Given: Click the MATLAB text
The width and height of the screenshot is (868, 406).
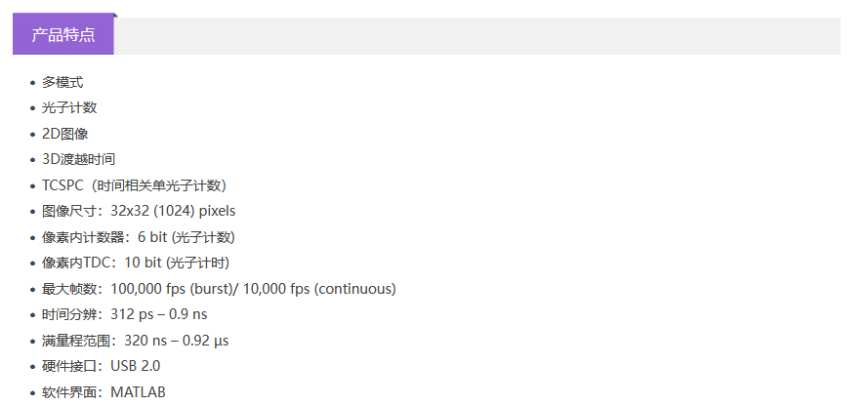Looking at the screenshot, I should (139, 392).
